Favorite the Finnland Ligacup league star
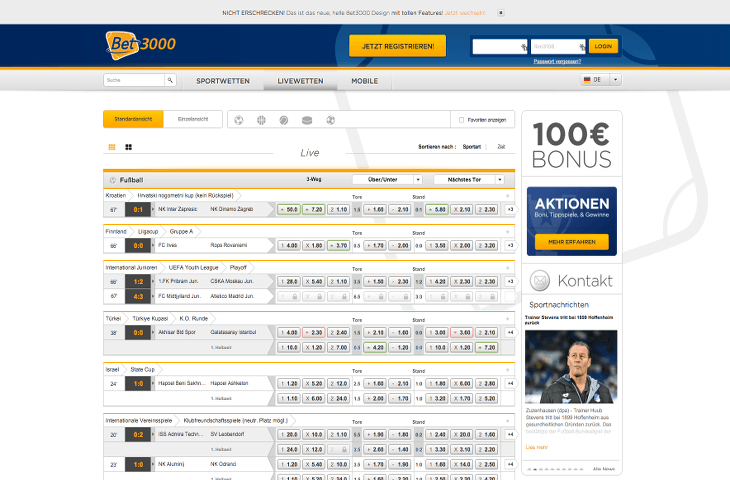The height and width of the screenshot is (480, 730). pos(507,232)
